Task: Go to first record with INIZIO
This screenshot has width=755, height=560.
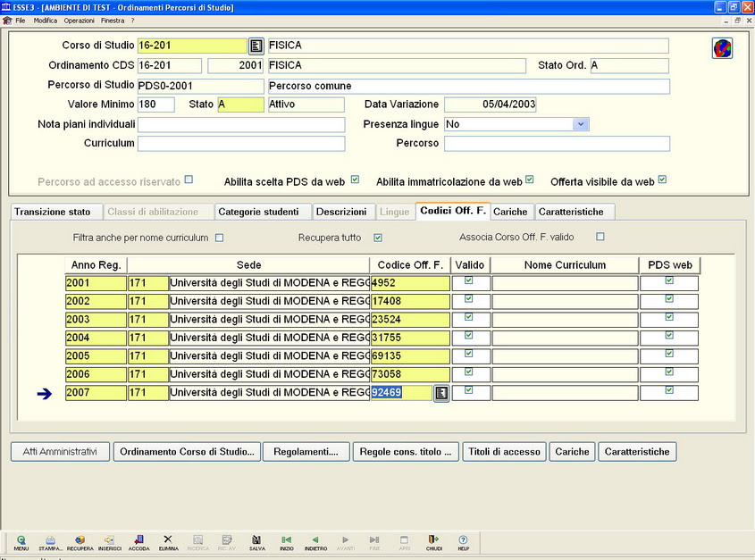Action: 287,543
